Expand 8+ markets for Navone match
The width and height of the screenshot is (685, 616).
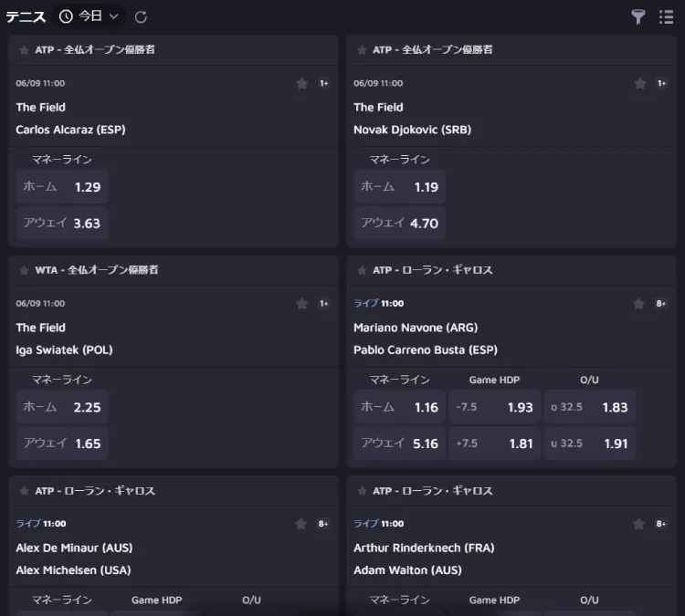click(x=661, y=303)
